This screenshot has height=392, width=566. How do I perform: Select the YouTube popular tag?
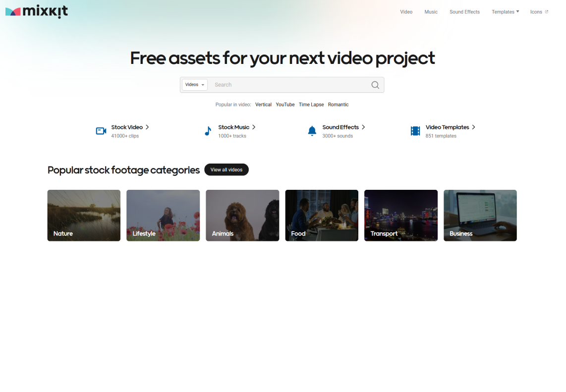pos(285,105)
